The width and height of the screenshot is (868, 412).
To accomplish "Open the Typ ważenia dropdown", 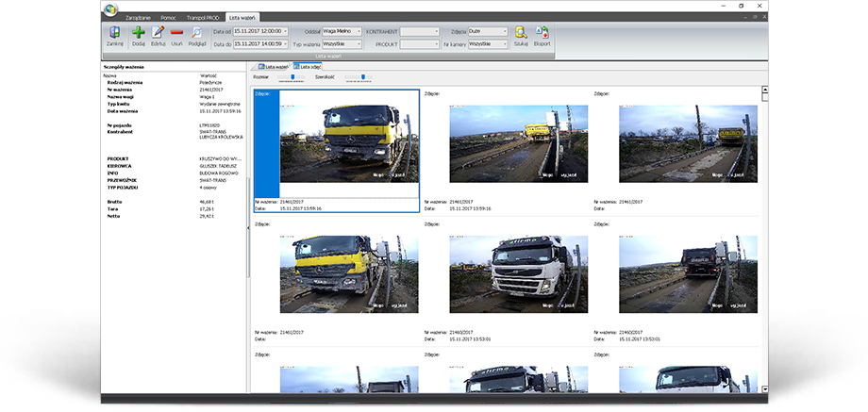I will tap(359, 43).
